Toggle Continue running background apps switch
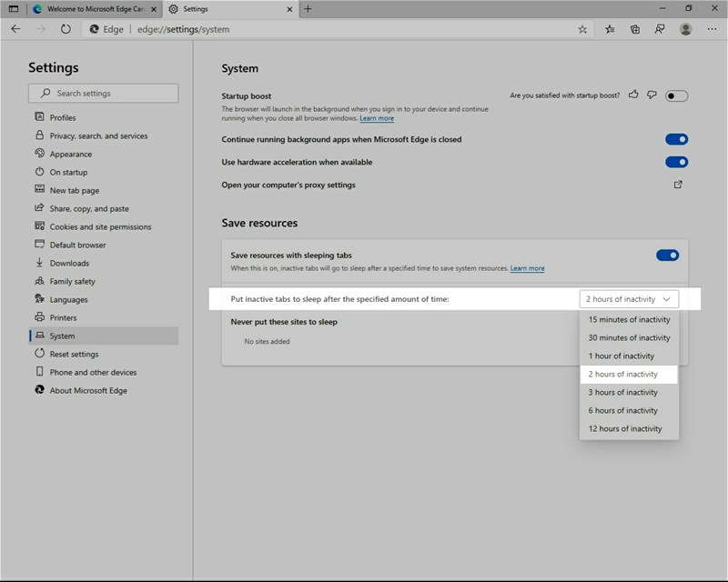728x582 pixels. click(x=676, y=139)
